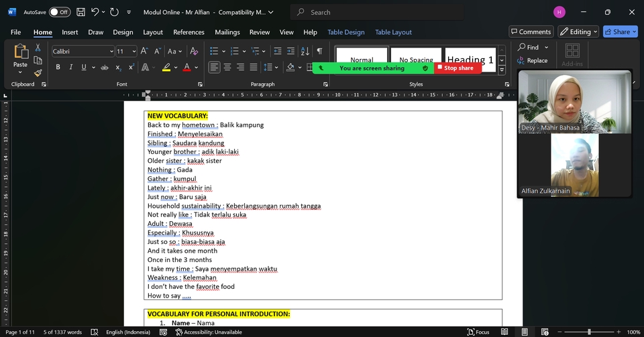Screen dimensions: 644x337
Task: Click the Paste clipboard icon
Action: tap(21, 52)
